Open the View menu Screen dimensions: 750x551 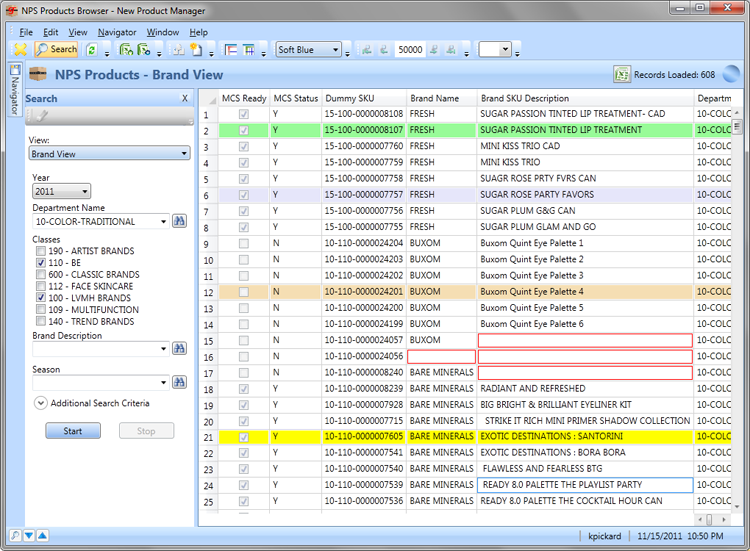point(77,32)
